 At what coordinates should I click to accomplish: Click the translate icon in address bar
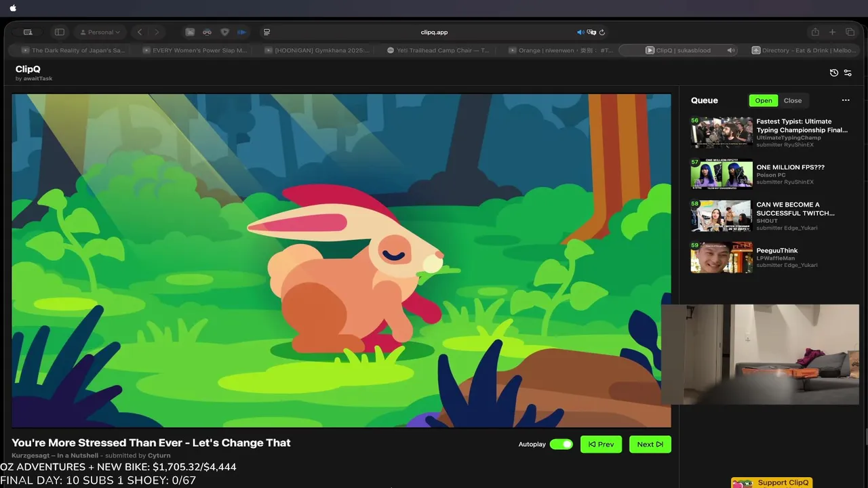[x=591, y=32]
